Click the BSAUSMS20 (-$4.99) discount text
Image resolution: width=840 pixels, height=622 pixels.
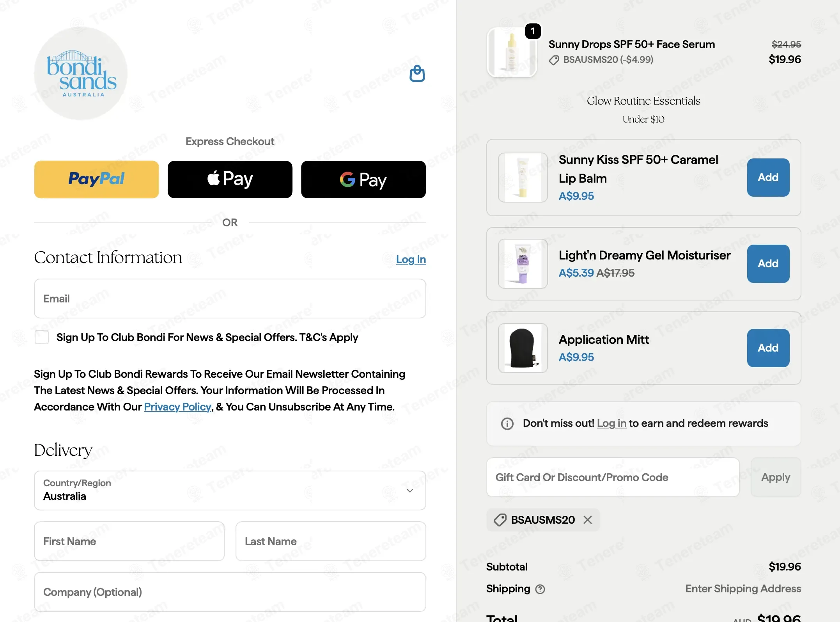[608, 60]
